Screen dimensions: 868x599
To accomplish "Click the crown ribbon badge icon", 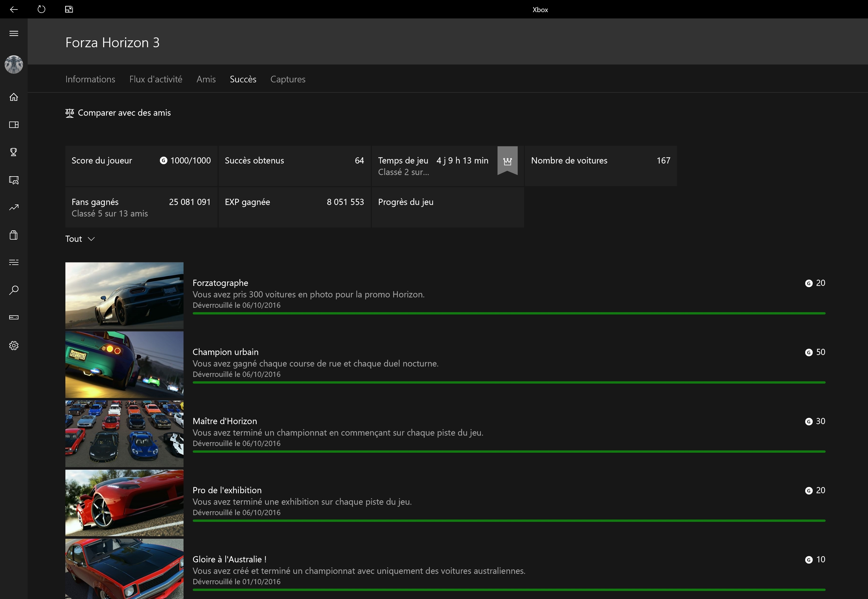I will (508, 161).
